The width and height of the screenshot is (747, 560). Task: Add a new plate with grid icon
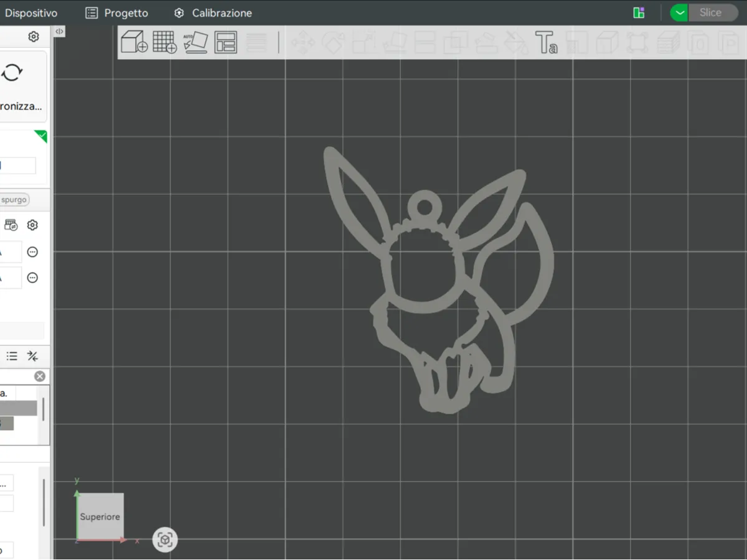(x=164, y=42)
